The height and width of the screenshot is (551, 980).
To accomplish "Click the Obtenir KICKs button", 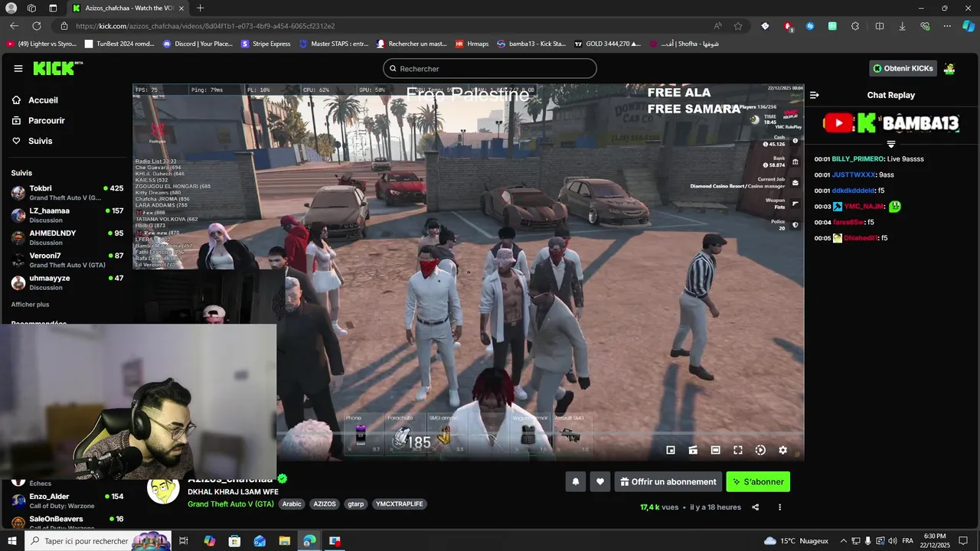I will [x=903, y=68].
